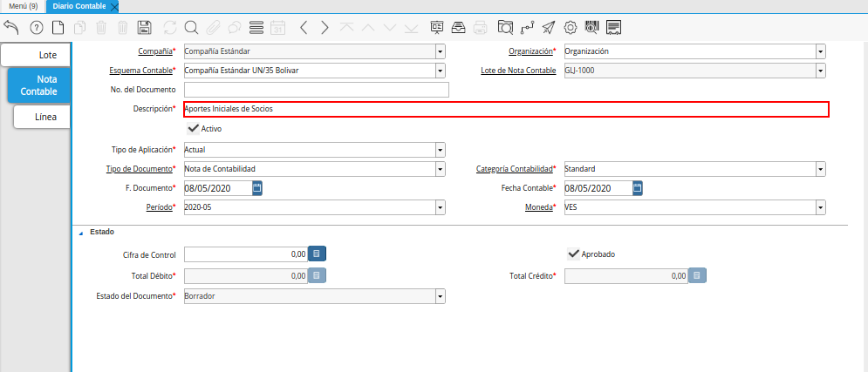
Task: Click the Cifra de Control amount field
Action: coord(246,254)
